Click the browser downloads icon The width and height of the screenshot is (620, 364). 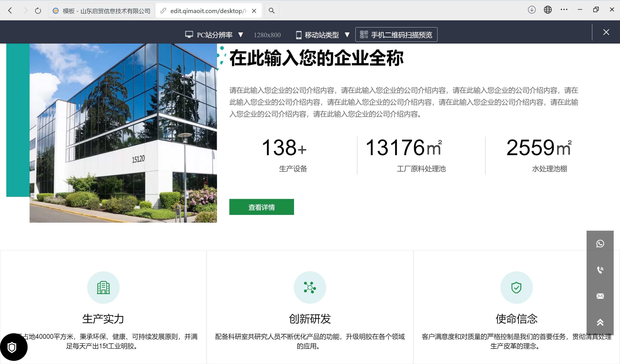coord(531,10)
